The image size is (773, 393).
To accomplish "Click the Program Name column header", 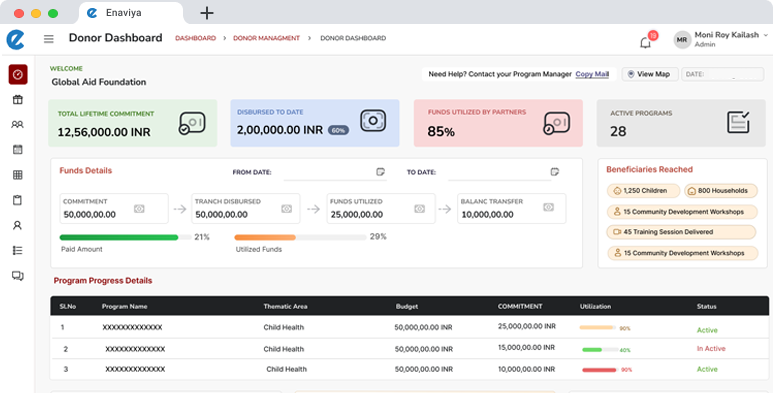I will click(125, 306).
